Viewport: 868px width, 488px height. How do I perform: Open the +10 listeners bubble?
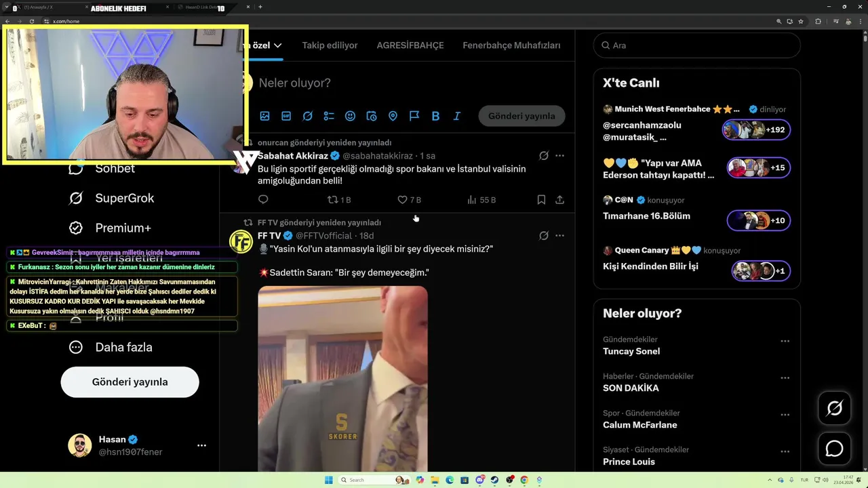(758, 220)
